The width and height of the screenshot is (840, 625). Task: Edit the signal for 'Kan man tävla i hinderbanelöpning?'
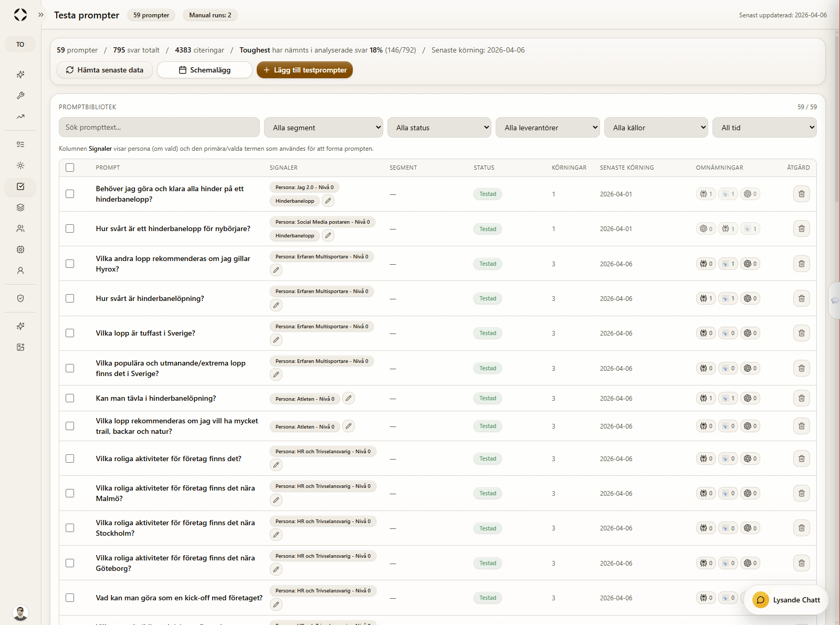click(x=349, y=398)
